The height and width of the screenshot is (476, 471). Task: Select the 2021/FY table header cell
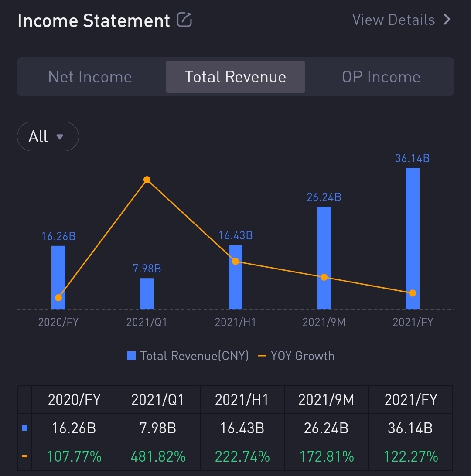(x=410, y=400)
